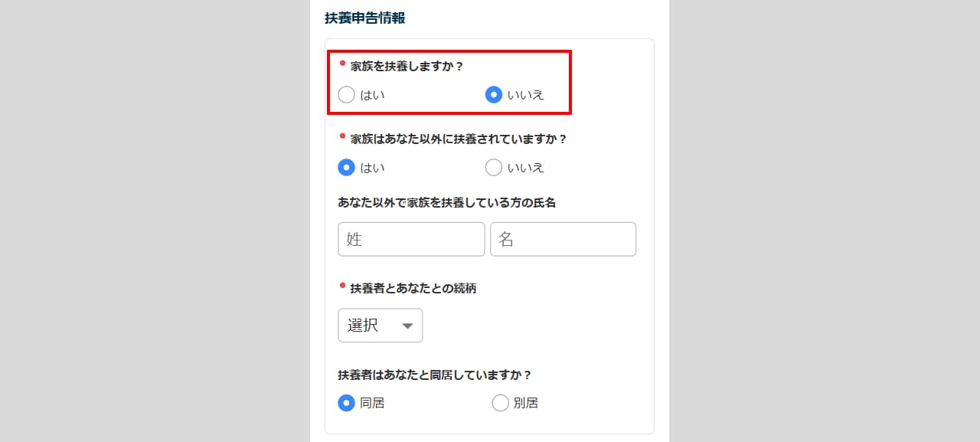The height and width of the screenshot is (442, 980).
Task: Click the '扶養者とあなたとの続柄' label
Action: (x=413, y=289)
